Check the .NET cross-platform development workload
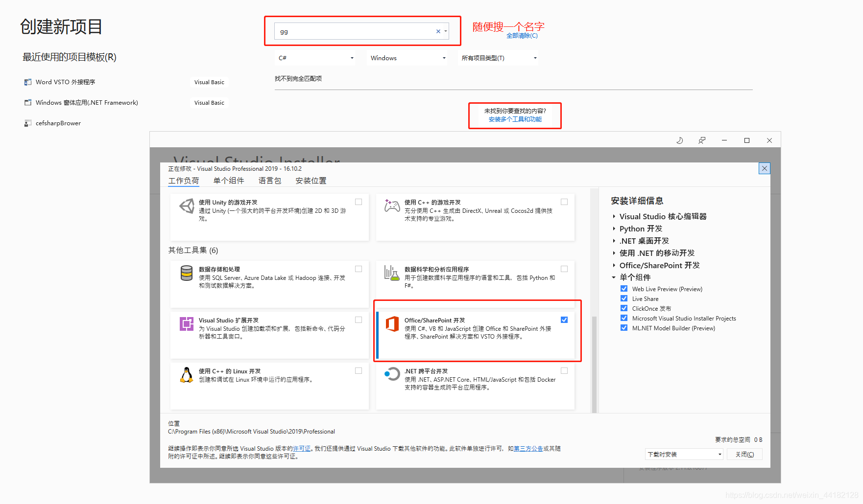 click(x=564, y=371)
